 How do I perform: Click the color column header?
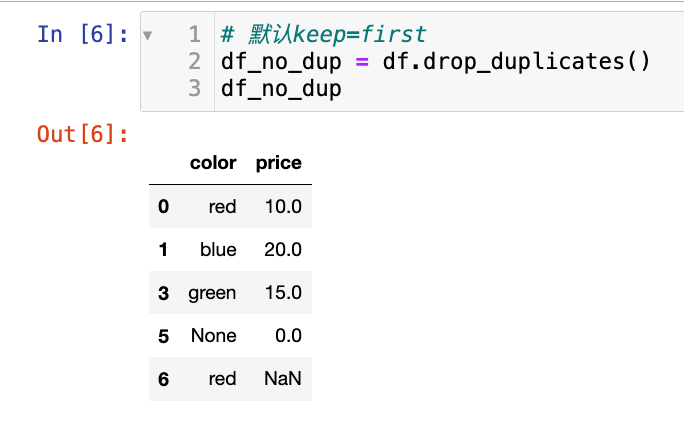213,163
